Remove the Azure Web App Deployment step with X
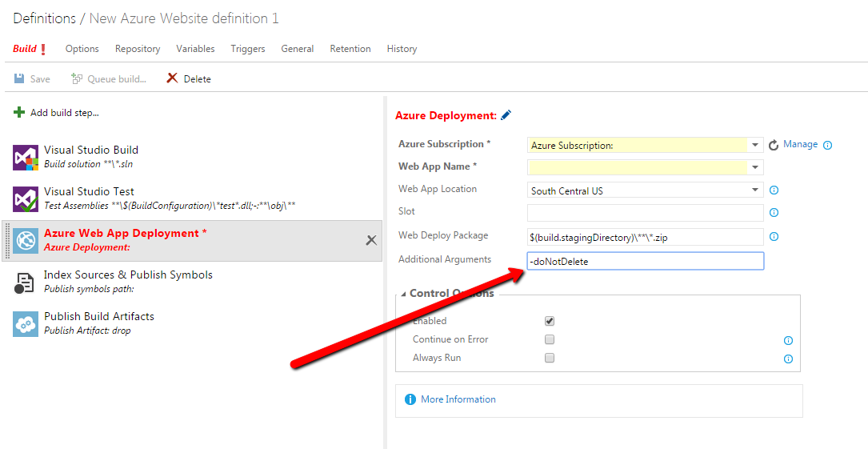 [371, 240]
